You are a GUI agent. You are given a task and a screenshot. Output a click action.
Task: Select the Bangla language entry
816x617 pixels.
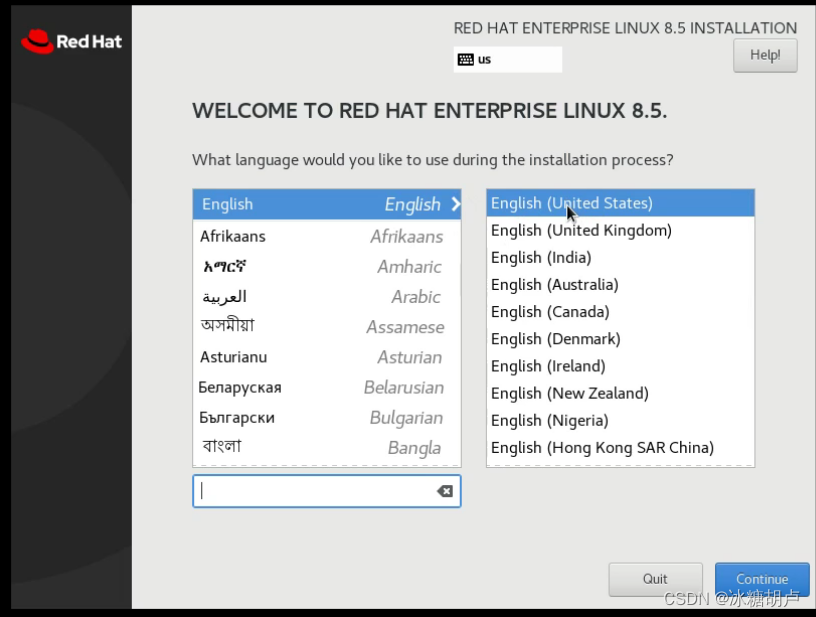tap(300, 447)
